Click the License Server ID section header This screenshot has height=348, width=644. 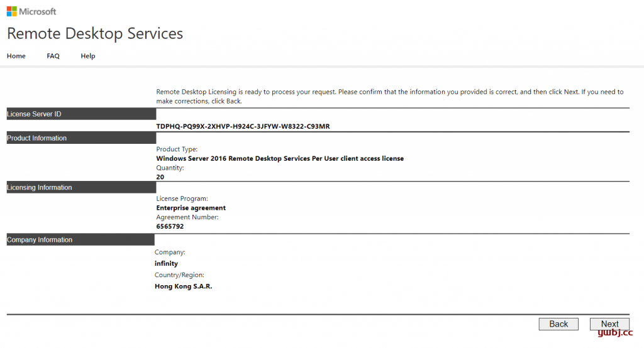click(81, 114)
